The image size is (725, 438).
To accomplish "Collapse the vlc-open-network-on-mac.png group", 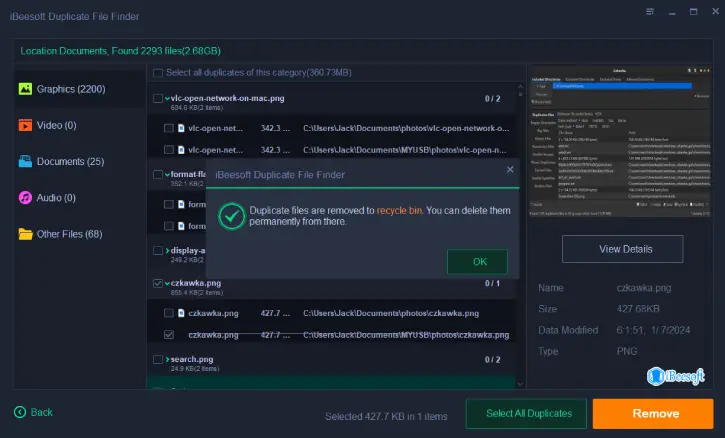I will point(167,99).
